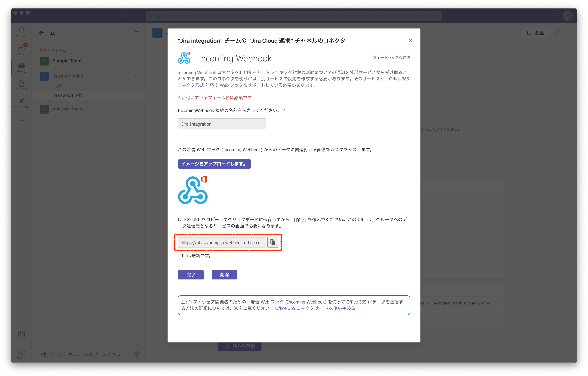Click the イメージをアップロードします button
Image resolution: width=588 pixels, height=376 pixels.
[x=214, y=164]
